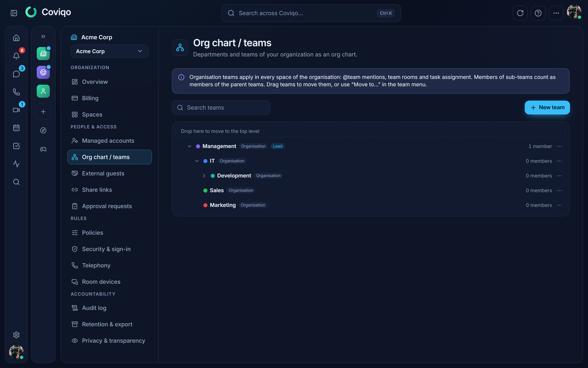Image resolution: width=588 pixels, height=368 pixels.
Task: Open the search icon in left rail
Action: tap(16, 182)
